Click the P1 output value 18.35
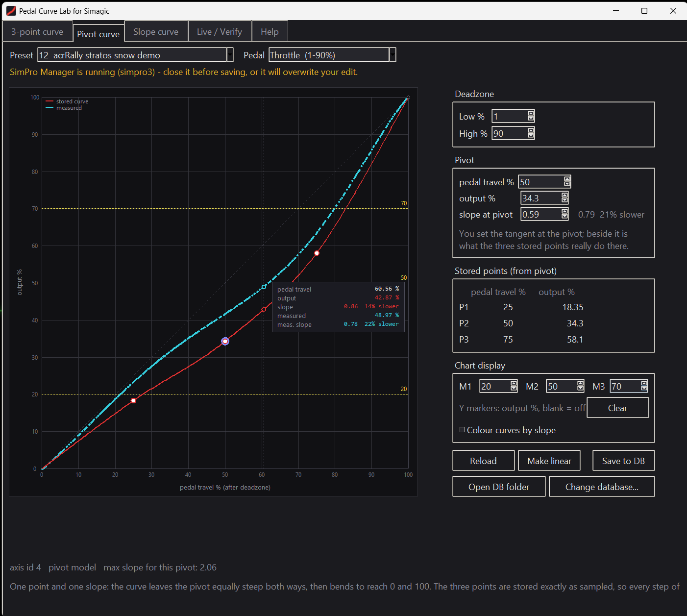The height and width of the screenshot is (616, 687). pyautogui.click(x=573, y=307)
